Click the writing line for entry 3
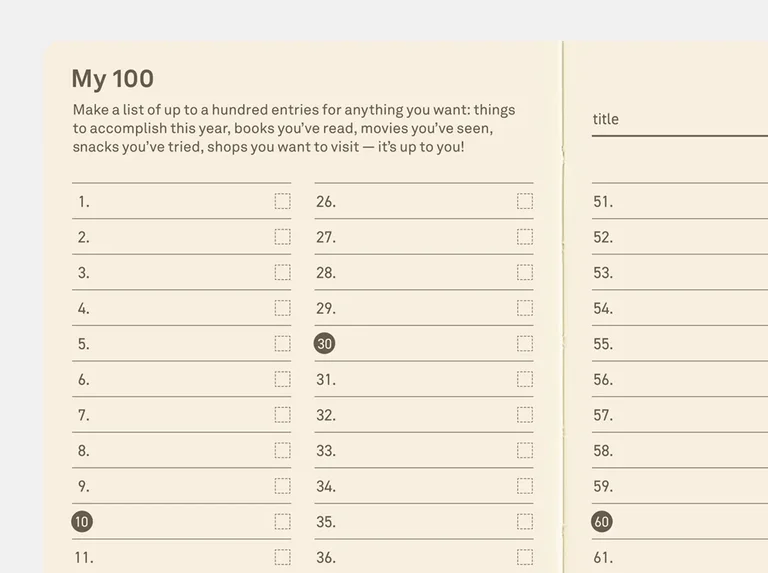Viewport: 768px width, 573px height. click(x=182, y=272)
